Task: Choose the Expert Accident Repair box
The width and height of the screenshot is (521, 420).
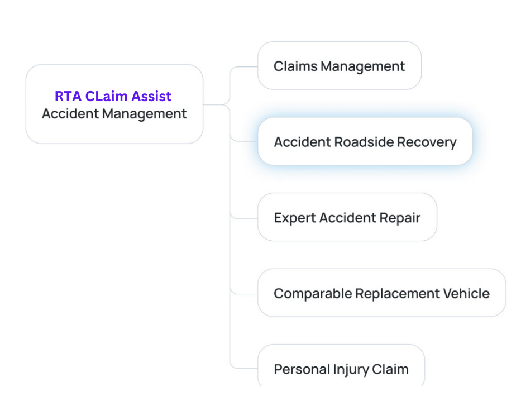Action: coord(347,217)
